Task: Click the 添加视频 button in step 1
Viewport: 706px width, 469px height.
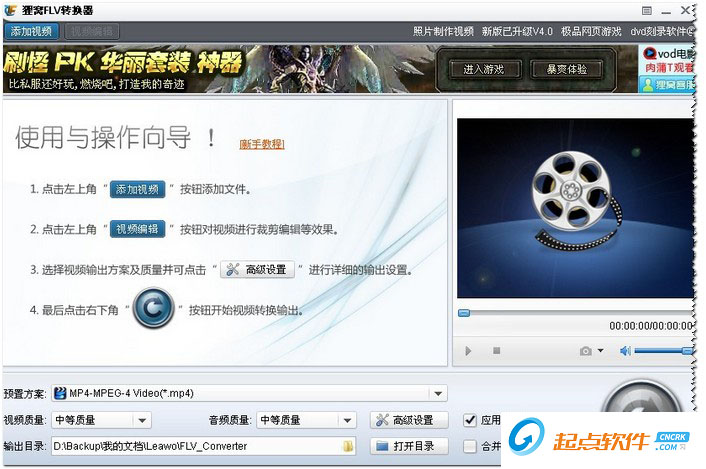Action: [137, 189]
